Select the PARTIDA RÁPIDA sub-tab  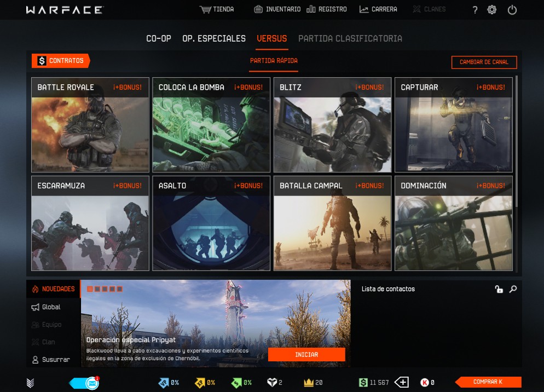pyautogui.click(x=274, y=61)
